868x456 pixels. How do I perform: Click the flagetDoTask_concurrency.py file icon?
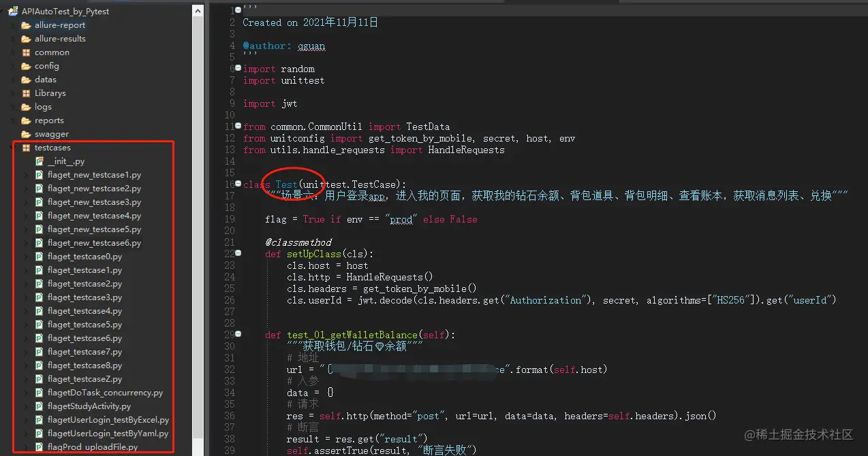40,393
